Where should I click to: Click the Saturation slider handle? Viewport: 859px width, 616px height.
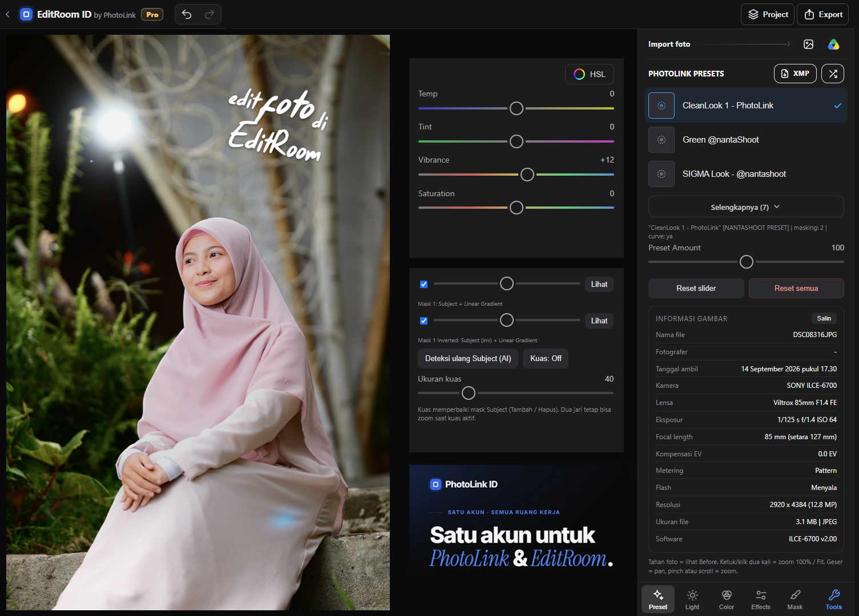517,208
